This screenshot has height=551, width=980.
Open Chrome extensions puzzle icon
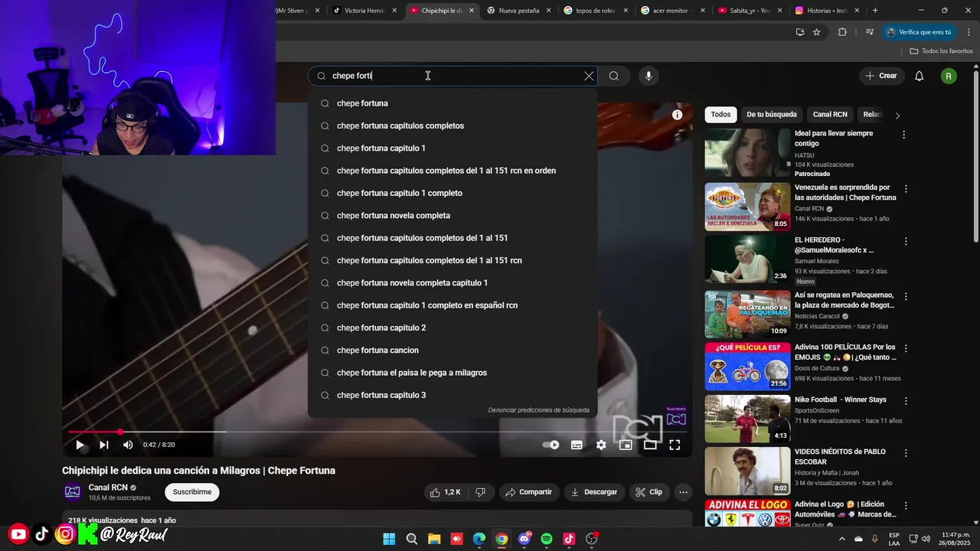tap(842, 32)
